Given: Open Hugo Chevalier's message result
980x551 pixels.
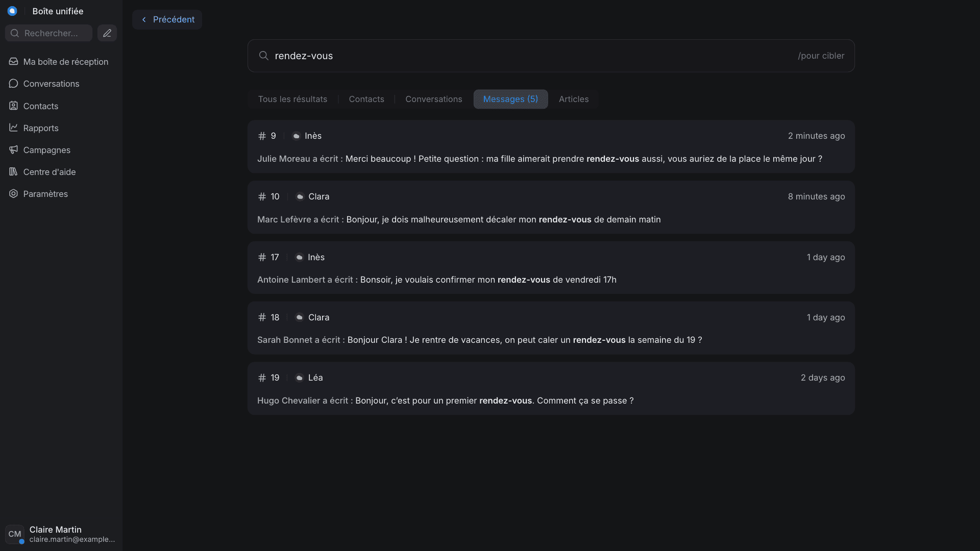Looking at the screenshot, I should coord(551,389).
